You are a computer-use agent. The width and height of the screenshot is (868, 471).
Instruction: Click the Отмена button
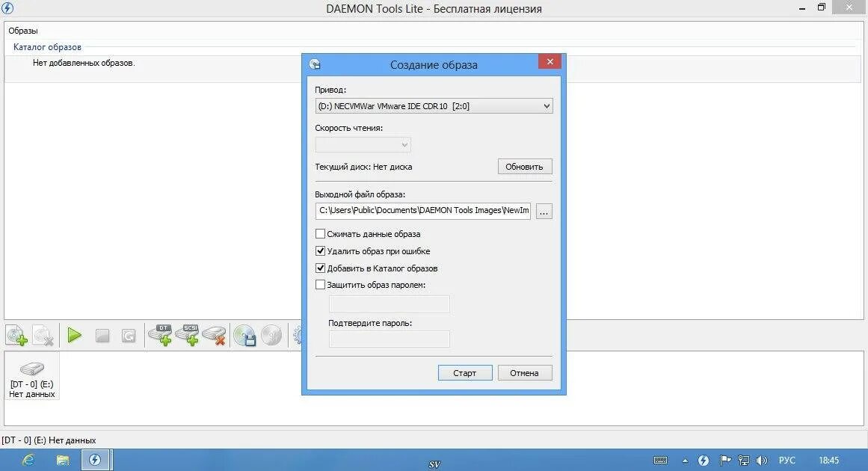click(x=524, y=373)
